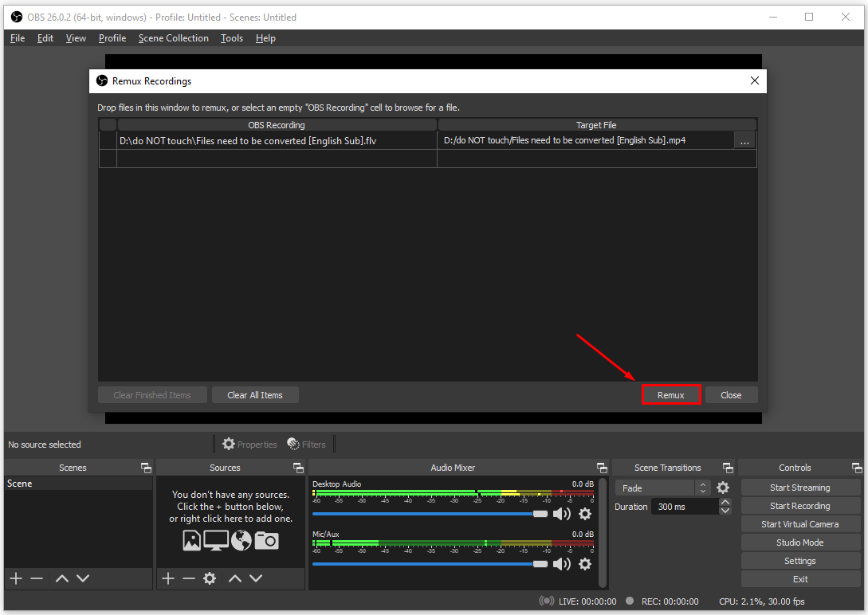Open OBS Settings
Screen dimensions: 868x615
click(x=800, y=561)
